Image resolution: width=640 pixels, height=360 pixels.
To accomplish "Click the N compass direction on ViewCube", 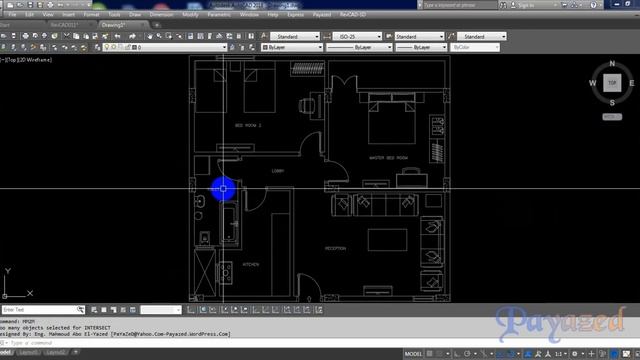I will (x=612, y=64).
